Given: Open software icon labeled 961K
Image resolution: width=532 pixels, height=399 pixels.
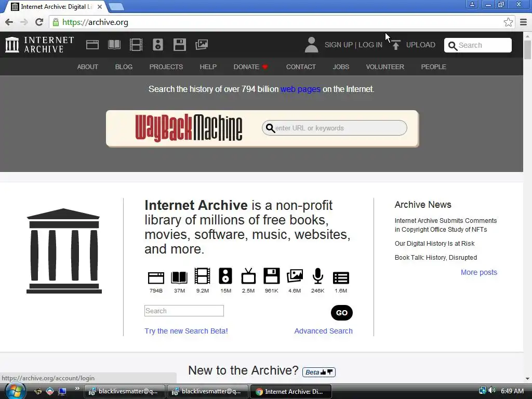Looking at the screenshot, I should point(271,276).
